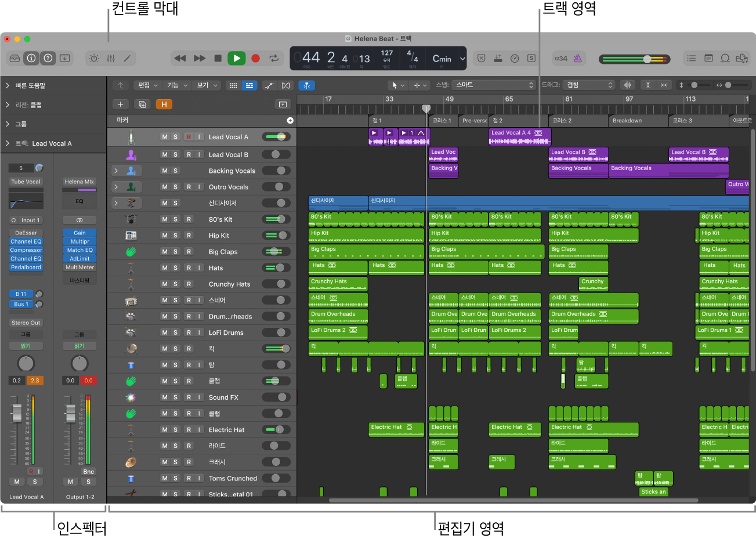756x542 pixels.
Task: Toggle the Solo S button in control bar
Action: click(531, 58)
